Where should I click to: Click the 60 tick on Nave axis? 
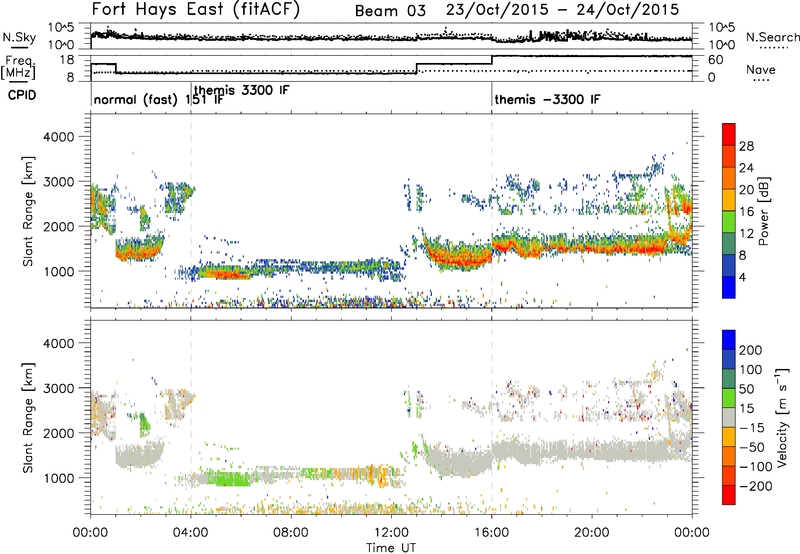(715, 60)
